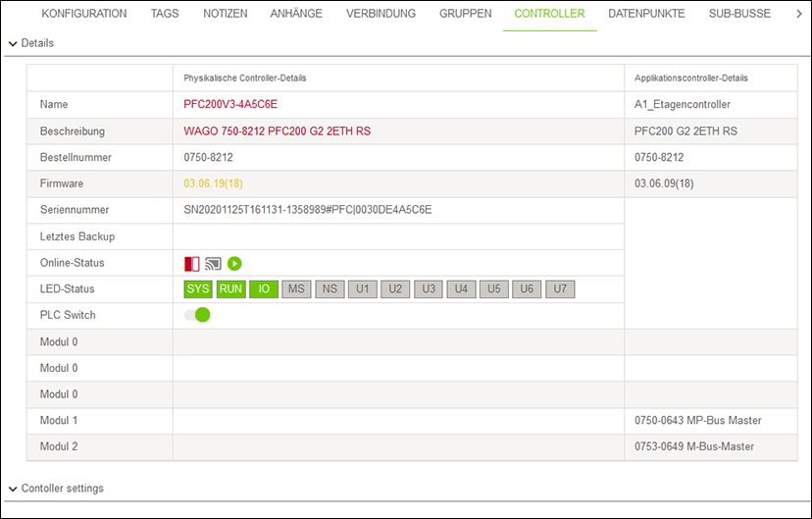Click the MS LED indicator
812x519 pixels.
point(296,289)
